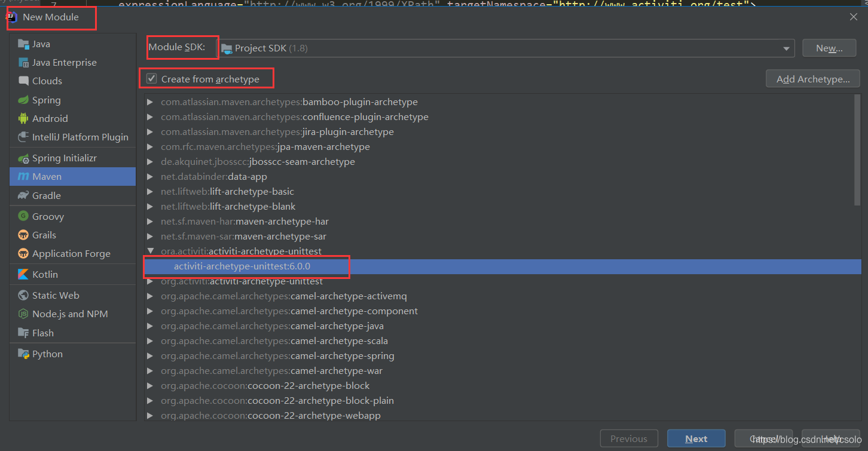Click the New... SDK button
The width and height of the screenshot is (868, 451).
[x=829, y=48]
